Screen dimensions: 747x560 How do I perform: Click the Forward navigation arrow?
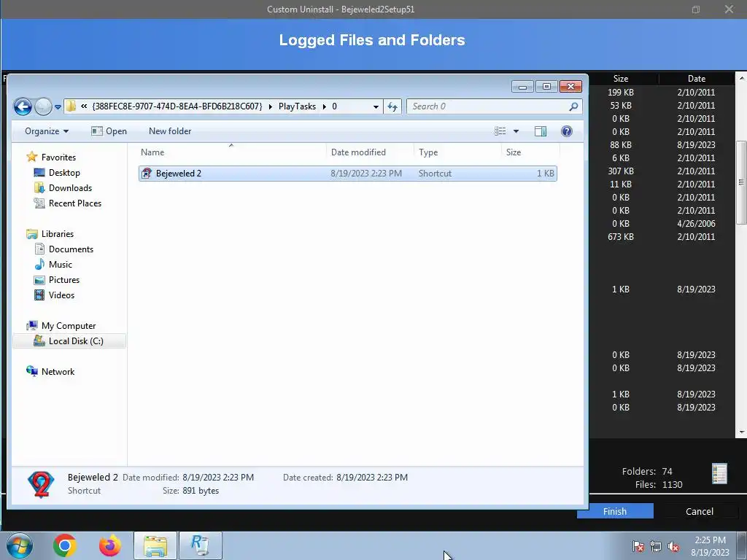click(x=43, y=106)
